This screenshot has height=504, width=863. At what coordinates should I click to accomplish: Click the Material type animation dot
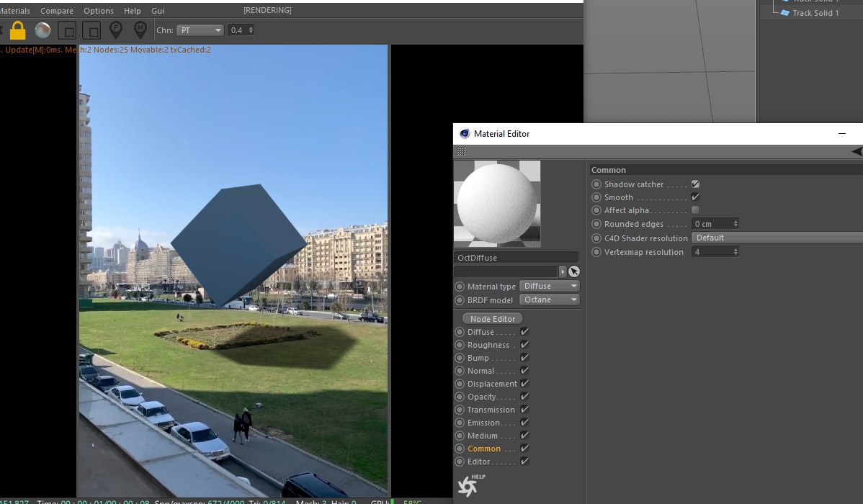[460, 287]
